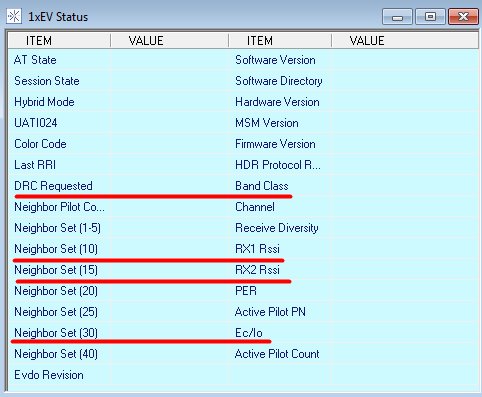Select the Neighbor Set (25) item
This screenshot has width=482, height=397.
[56, 312]
